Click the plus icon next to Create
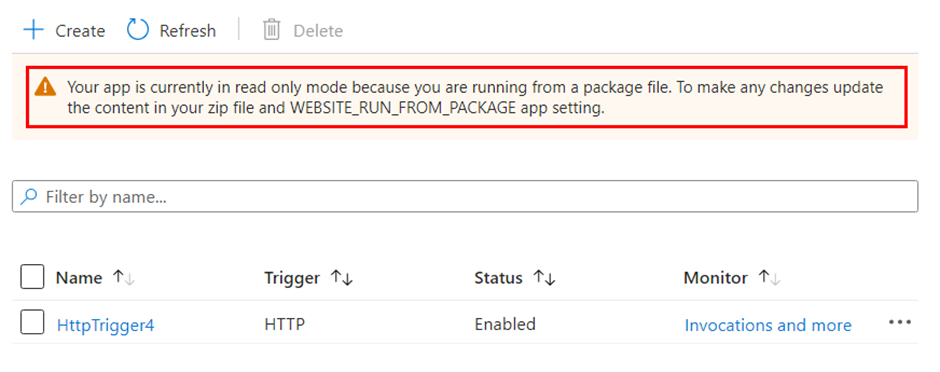The image size is (940, 372). (34, 30)
